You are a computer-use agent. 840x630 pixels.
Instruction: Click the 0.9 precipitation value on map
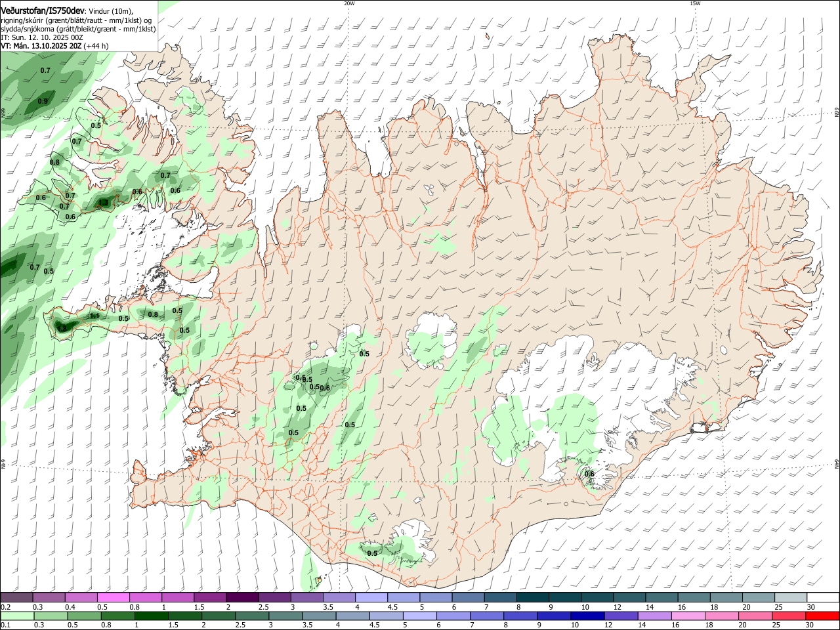click(x=43, y=101)
